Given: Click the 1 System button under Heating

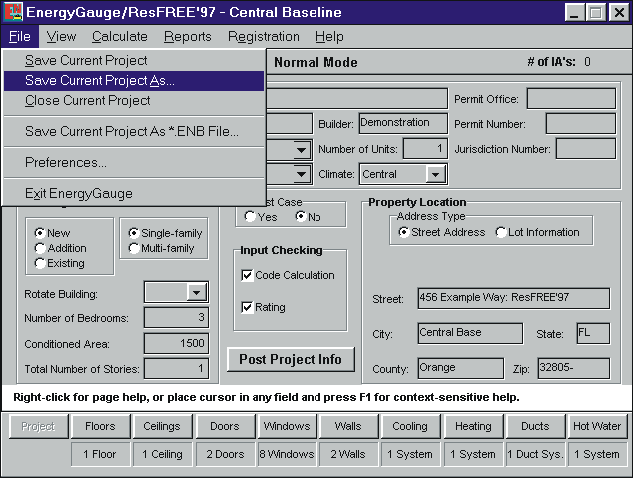Looking at the screenshot, I should [473, 454].
